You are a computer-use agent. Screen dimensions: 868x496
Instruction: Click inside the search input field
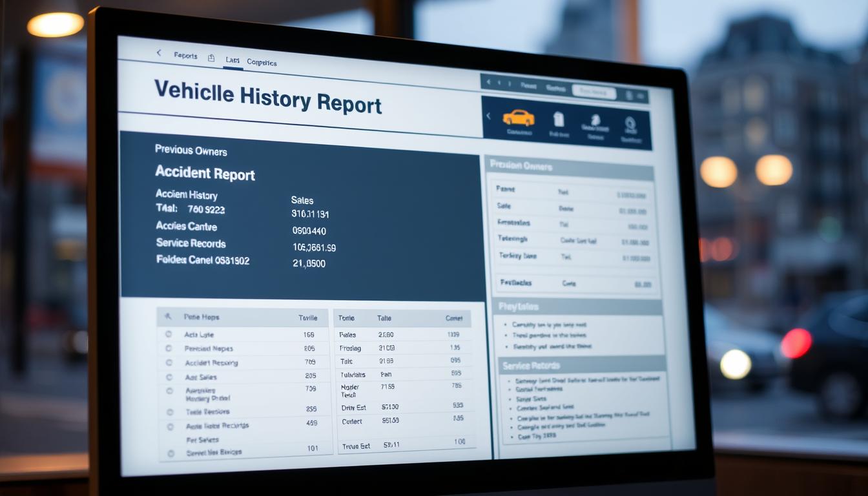tap(595, 92)
